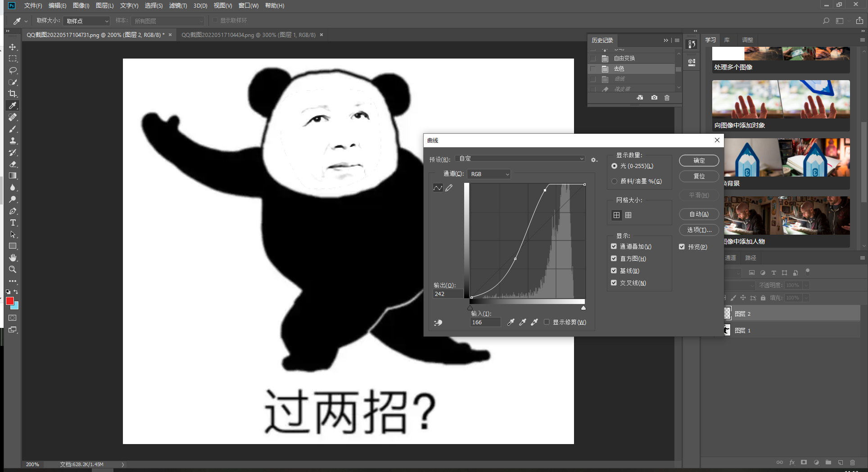
Task: Switch to simple grid size
Action: [616, 215]
